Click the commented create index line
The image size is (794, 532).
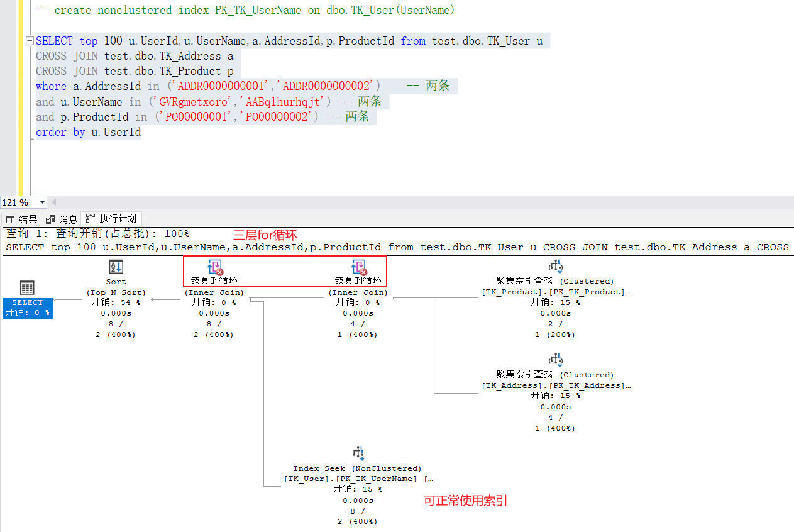click(245, 10)
